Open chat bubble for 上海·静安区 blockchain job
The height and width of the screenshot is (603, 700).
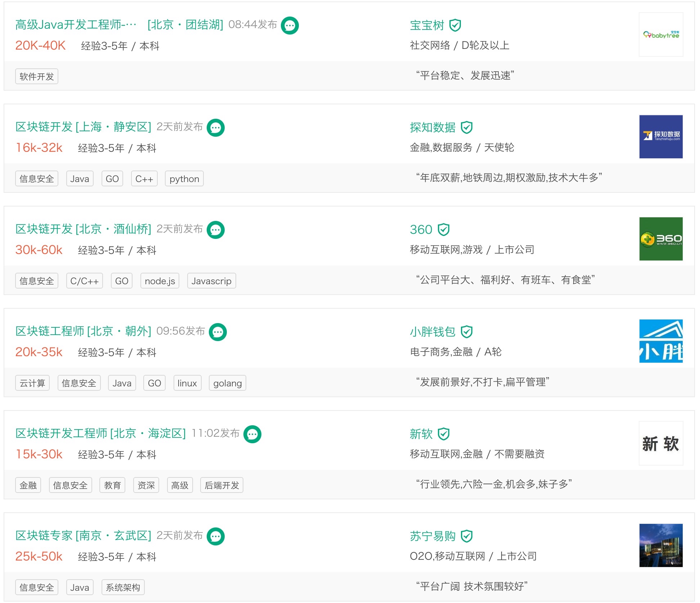(x=215, y=128)
